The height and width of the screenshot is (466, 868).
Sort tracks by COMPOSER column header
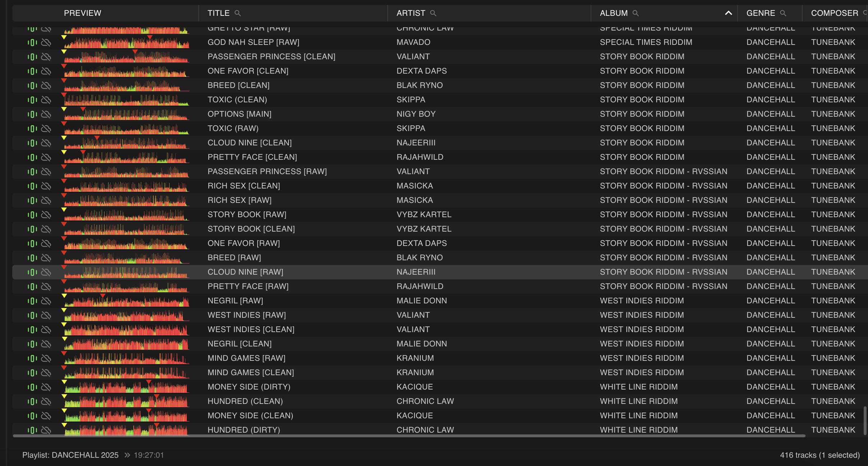pos(834,13)
